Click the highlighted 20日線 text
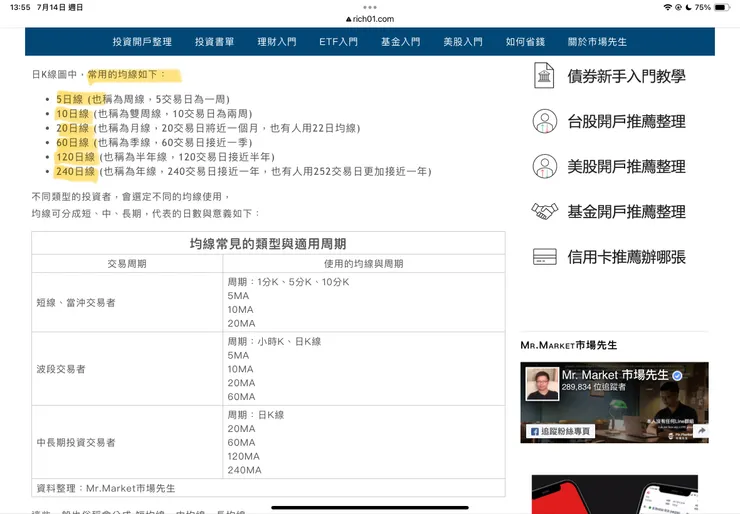This screenshot has width=740, height=514. (x=72, y=128)
